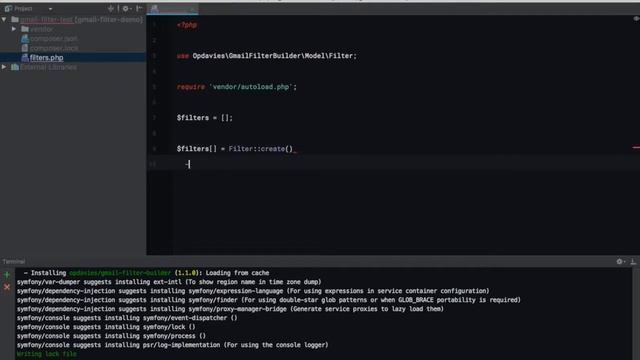Viewport: 640px width, 360px height.
Task: Hide the Terminal panel via download-arrow icon
Action: (633, 261)
